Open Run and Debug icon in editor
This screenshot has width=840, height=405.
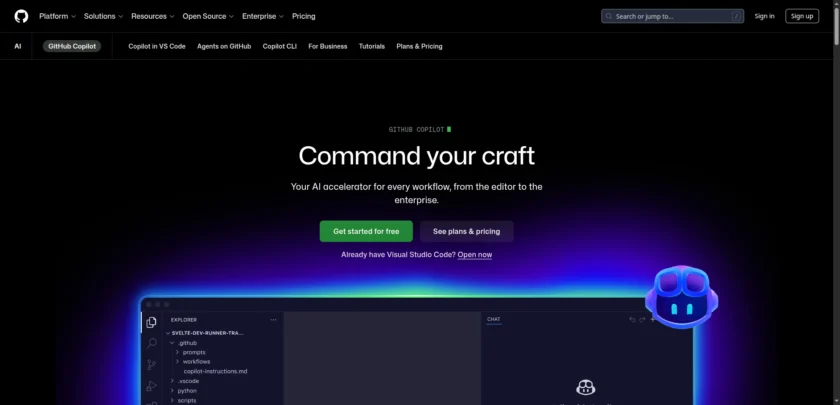(152, 386)
